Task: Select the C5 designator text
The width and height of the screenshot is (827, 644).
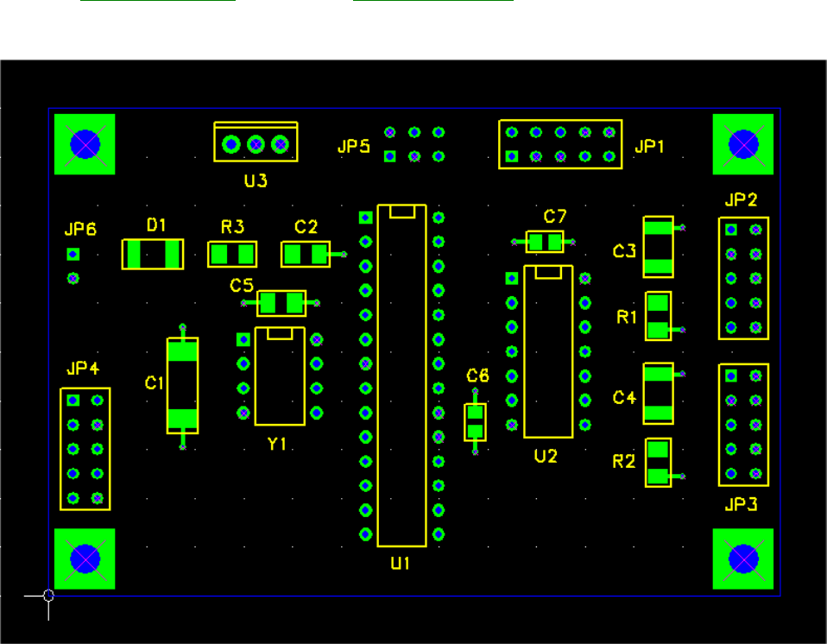Action: [x=242, y=286]
